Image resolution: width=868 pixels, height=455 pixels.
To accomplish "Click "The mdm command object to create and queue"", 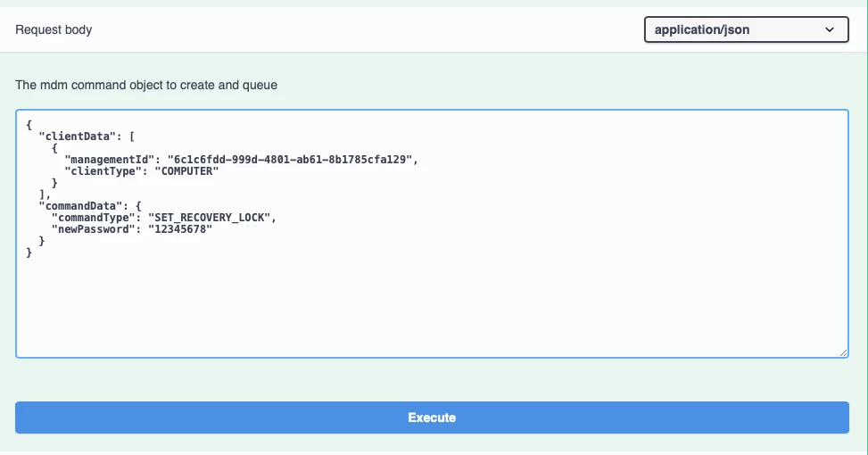I will pos(146,86).
